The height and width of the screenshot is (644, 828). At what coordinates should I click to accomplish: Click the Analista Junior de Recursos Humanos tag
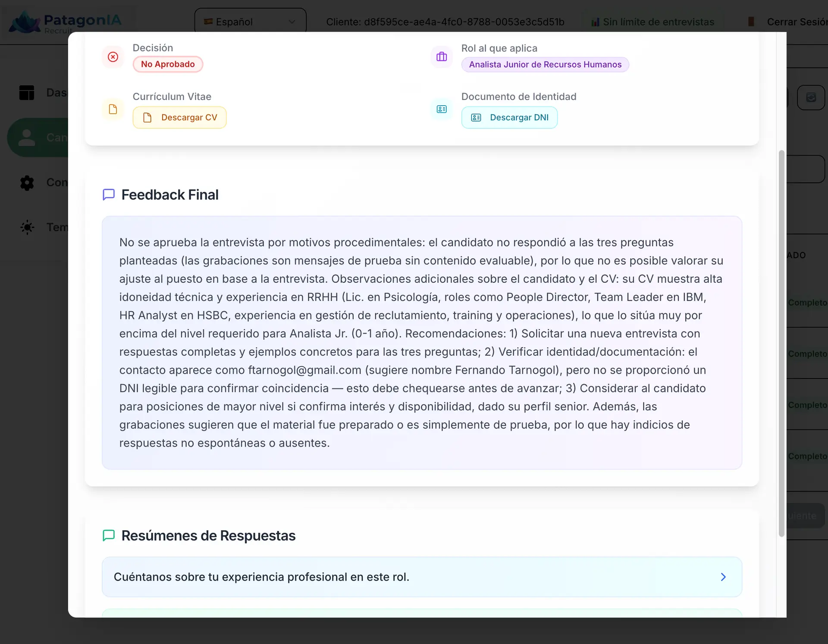(545, 65)
